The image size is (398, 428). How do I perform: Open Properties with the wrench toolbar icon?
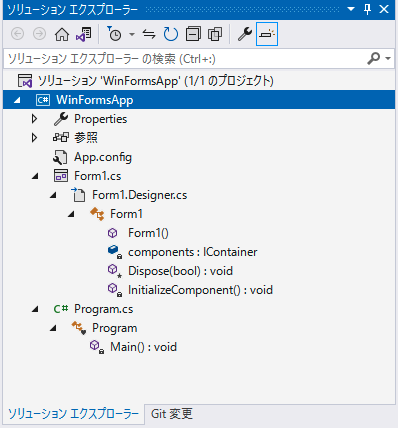pos(245,34)
